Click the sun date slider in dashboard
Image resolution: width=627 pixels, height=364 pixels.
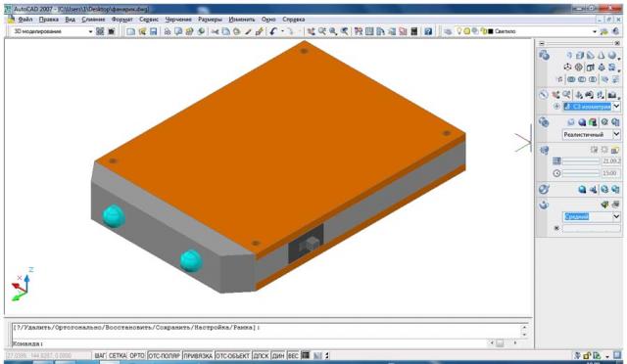(x=581, y=161)
